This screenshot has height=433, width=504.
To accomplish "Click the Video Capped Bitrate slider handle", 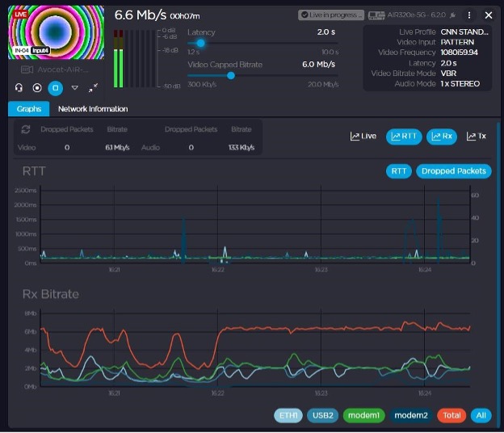I will pyautogui.click(x=231, y=75).
